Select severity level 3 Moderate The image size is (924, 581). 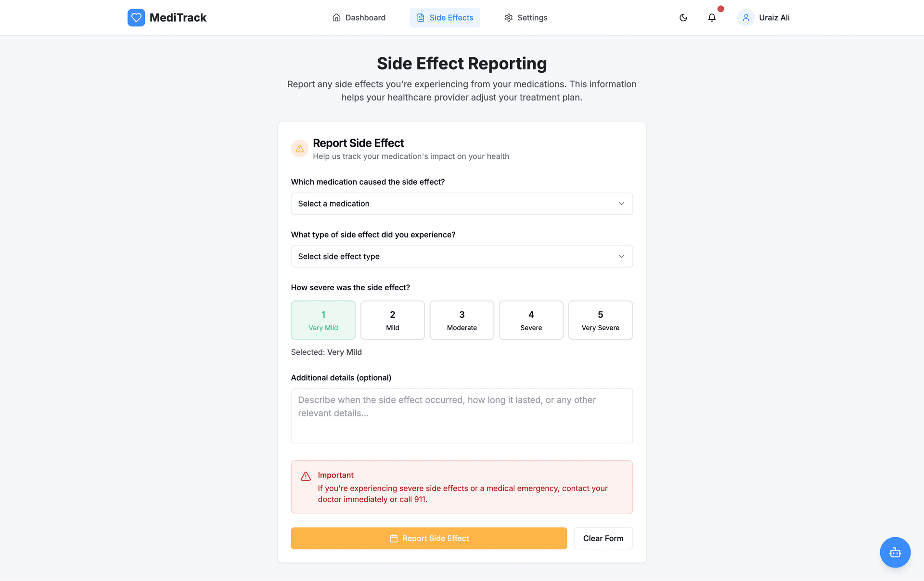pos(462,320)
